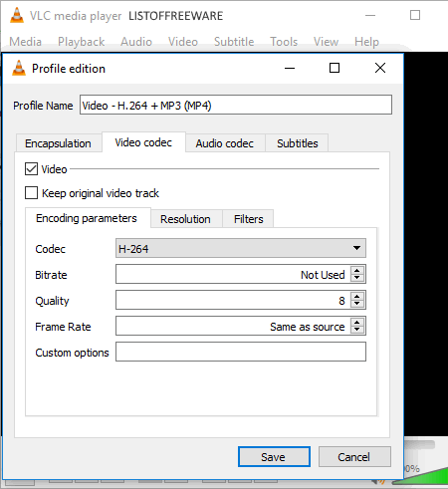Click the VLC cone icon in main window title
The image size is (448, 489).
[x=17, y=15]
